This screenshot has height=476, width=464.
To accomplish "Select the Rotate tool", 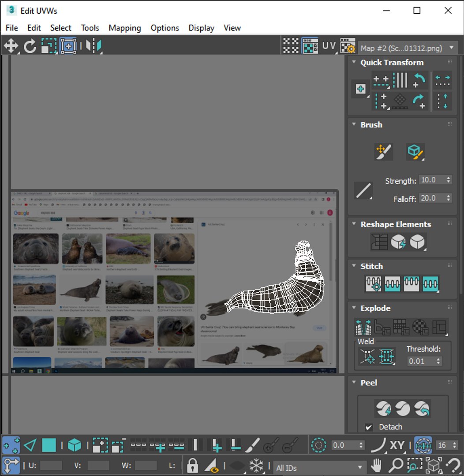I will (x=30, y=46).
